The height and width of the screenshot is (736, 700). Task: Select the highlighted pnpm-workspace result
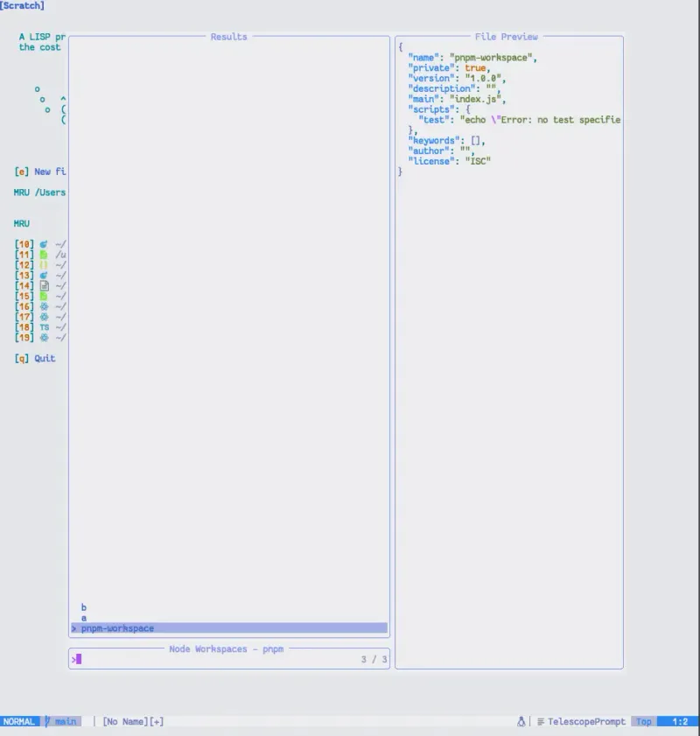coord(118,627)
